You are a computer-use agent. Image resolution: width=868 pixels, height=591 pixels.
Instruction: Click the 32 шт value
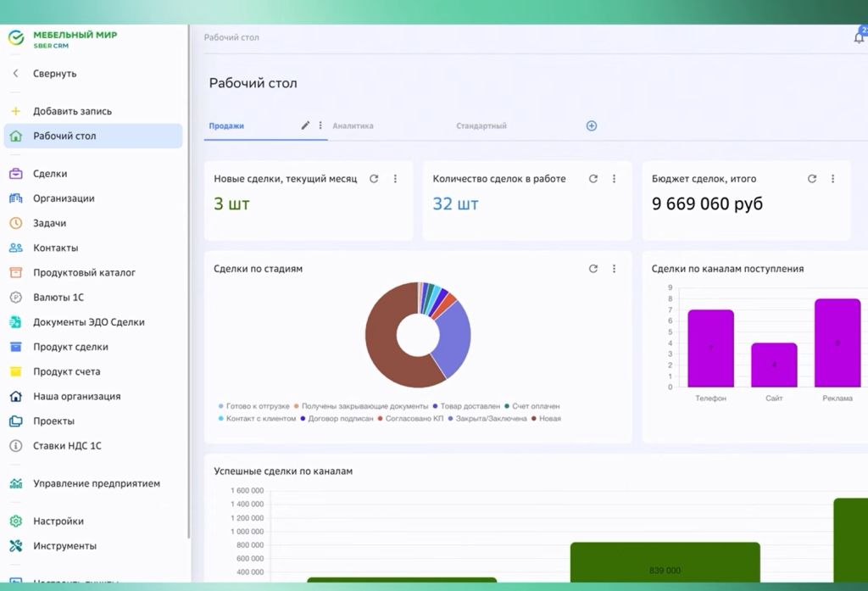pos(455,204)
